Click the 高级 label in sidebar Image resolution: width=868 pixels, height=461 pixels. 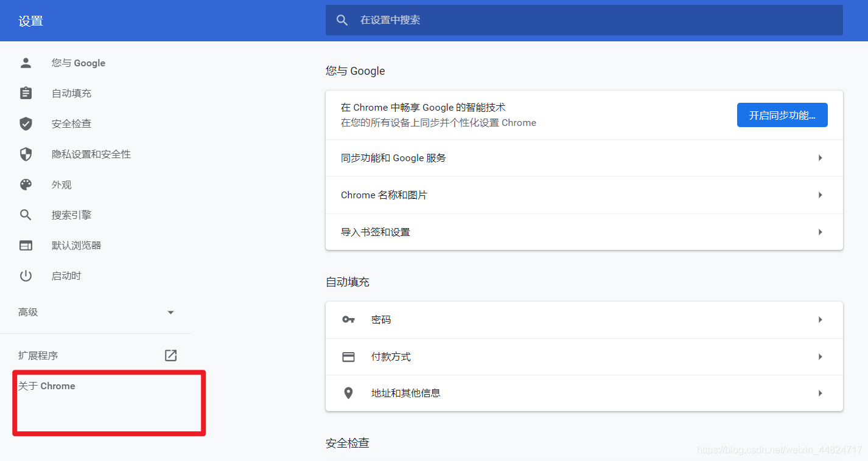pyautogui.click(x=28, y=312)
